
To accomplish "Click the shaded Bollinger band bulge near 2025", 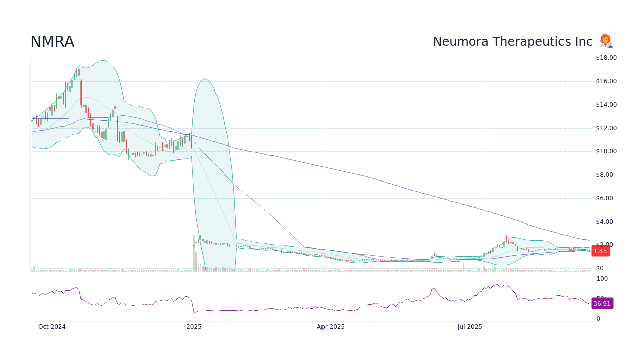I will coord(211,166).
